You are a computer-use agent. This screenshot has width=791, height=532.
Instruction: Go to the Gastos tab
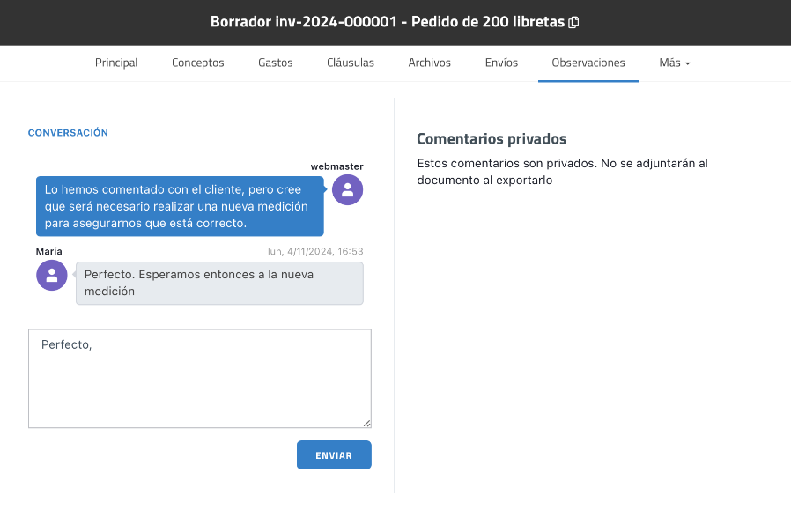pyautogui.click(x=275, y=63)
